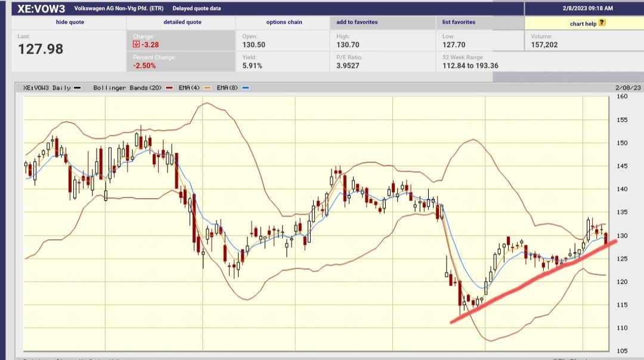Open the options chain tab
This screenshot has height=360, width=644.
click(x=283, y=22)
